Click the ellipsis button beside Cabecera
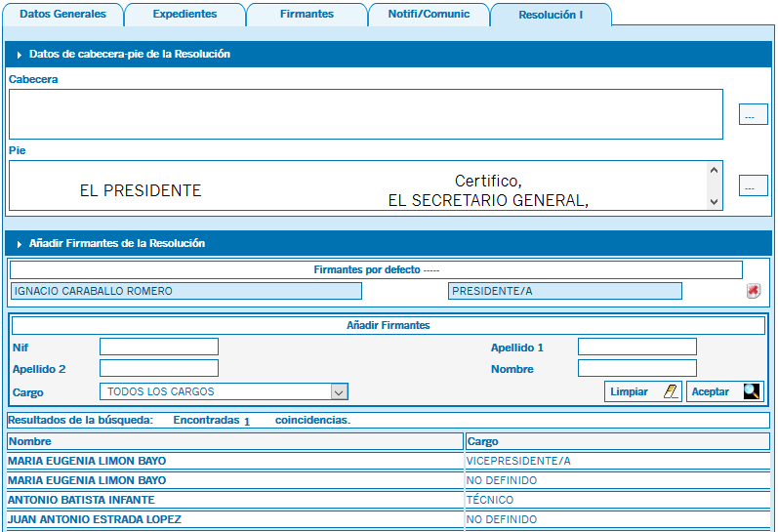Screen dimensions: 778x532 click(754, 114)
